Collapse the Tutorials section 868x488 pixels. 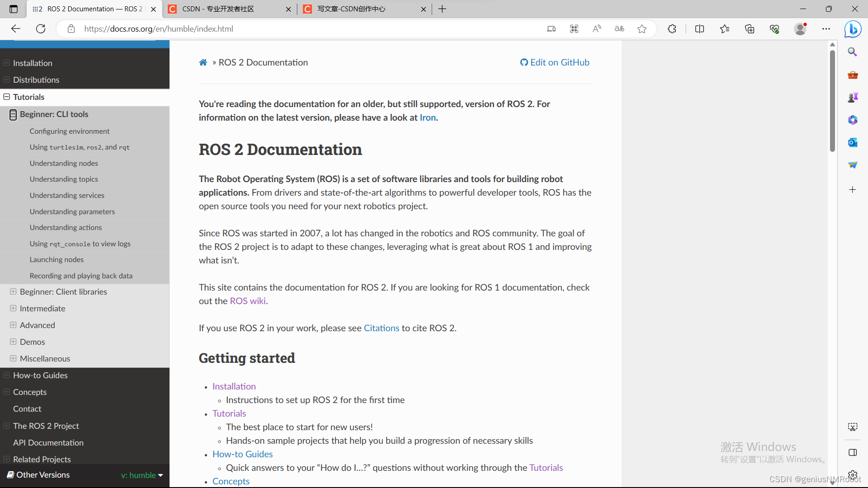(x=6, y=97)
